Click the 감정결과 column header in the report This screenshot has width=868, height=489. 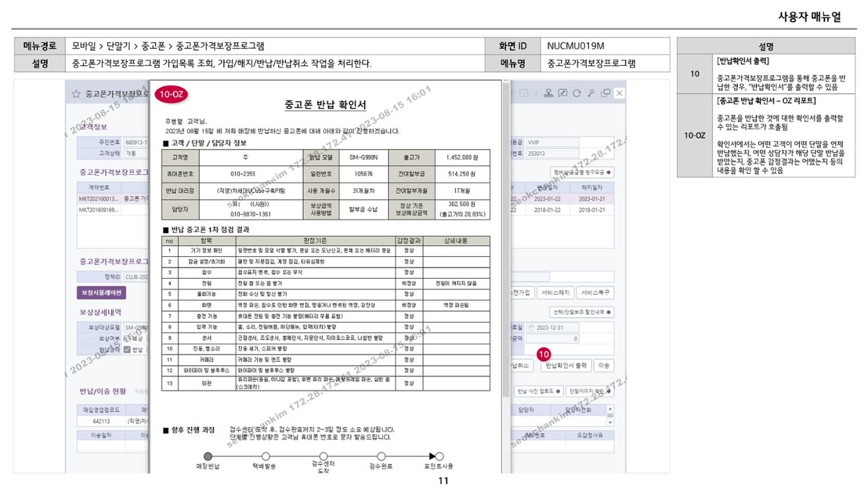click(409, 240)
